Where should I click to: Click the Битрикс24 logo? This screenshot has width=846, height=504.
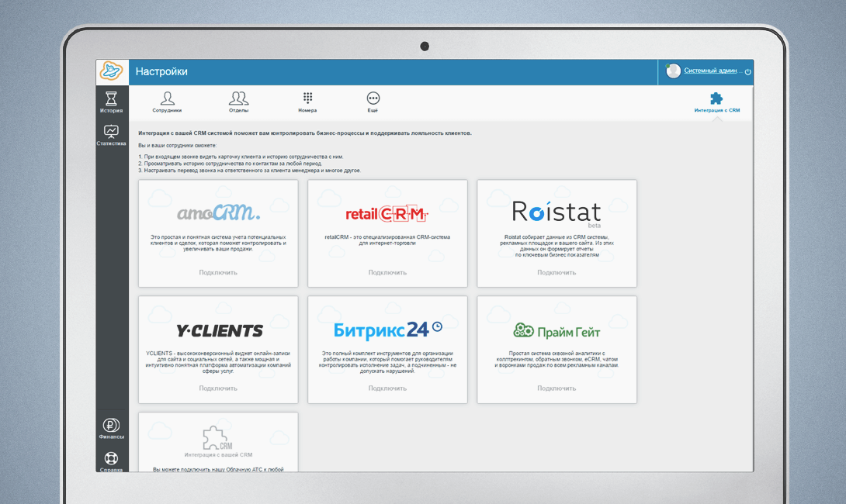[388, 330]
